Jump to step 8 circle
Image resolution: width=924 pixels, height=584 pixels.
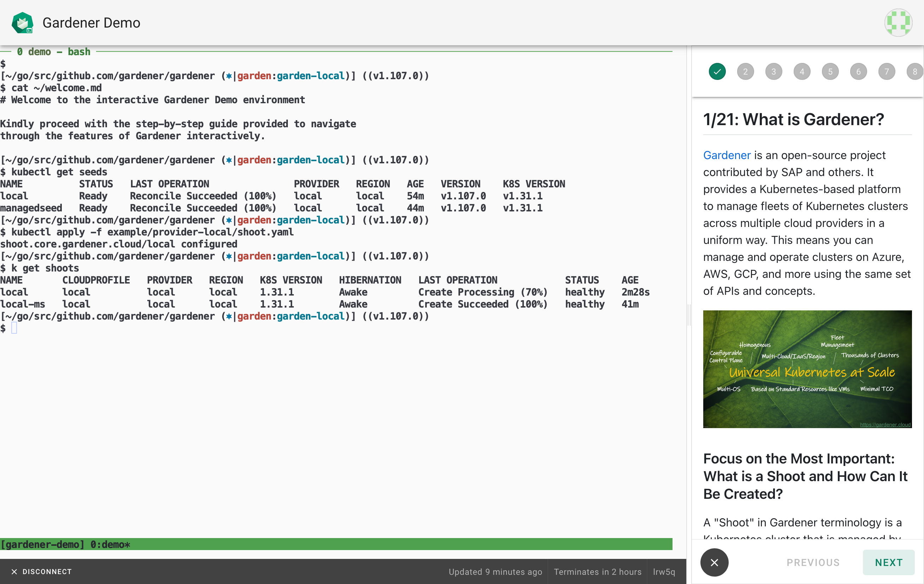click(x=915, y=71)
